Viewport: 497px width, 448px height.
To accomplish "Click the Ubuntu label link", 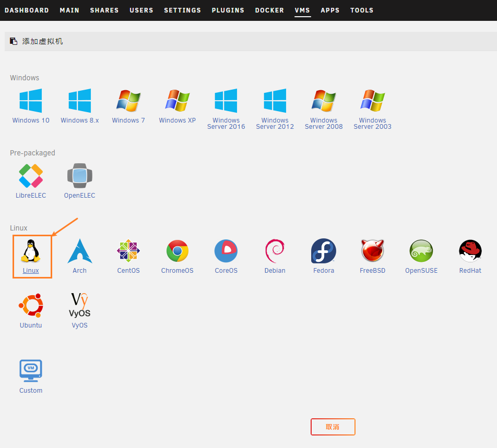I will tap(31, 325).
